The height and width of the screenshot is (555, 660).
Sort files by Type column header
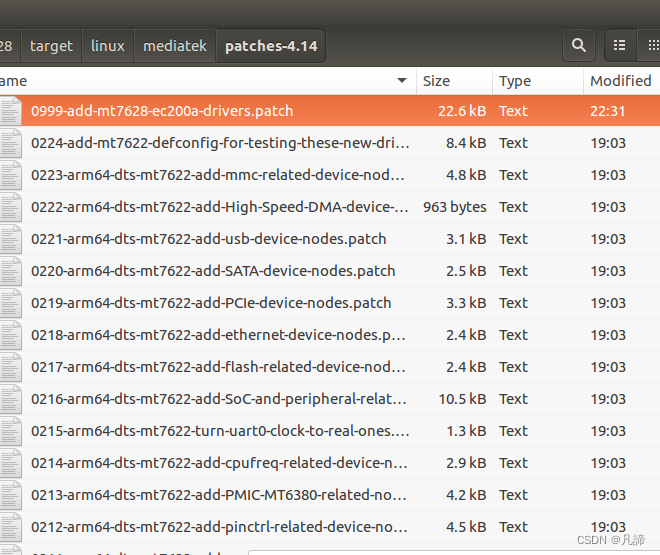pos(538,81)
